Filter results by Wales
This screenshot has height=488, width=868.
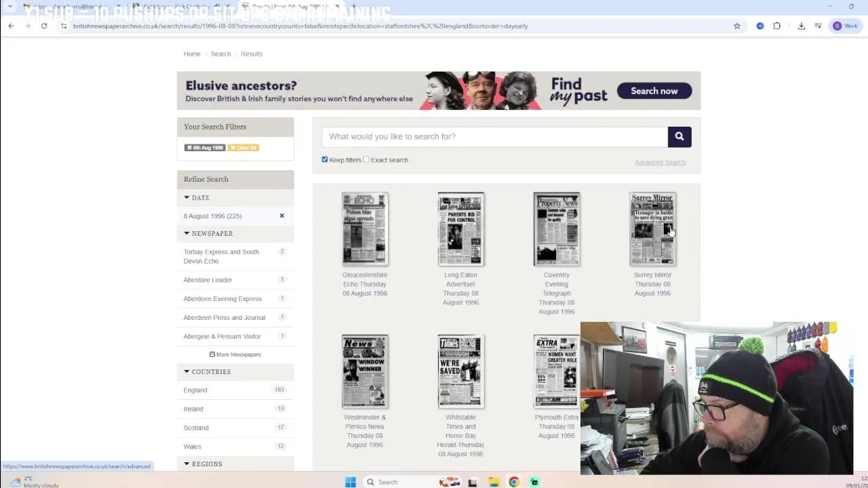pos(193,447)
